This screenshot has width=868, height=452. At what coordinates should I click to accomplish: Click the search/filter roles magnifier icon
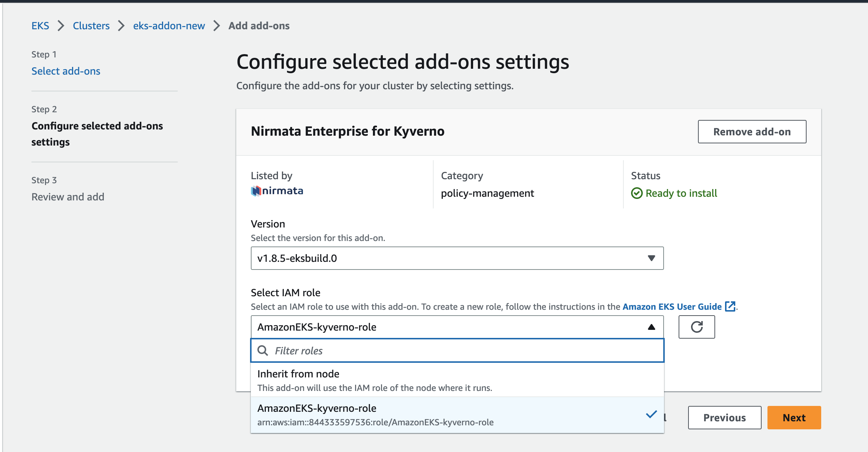tap(263, 350)
